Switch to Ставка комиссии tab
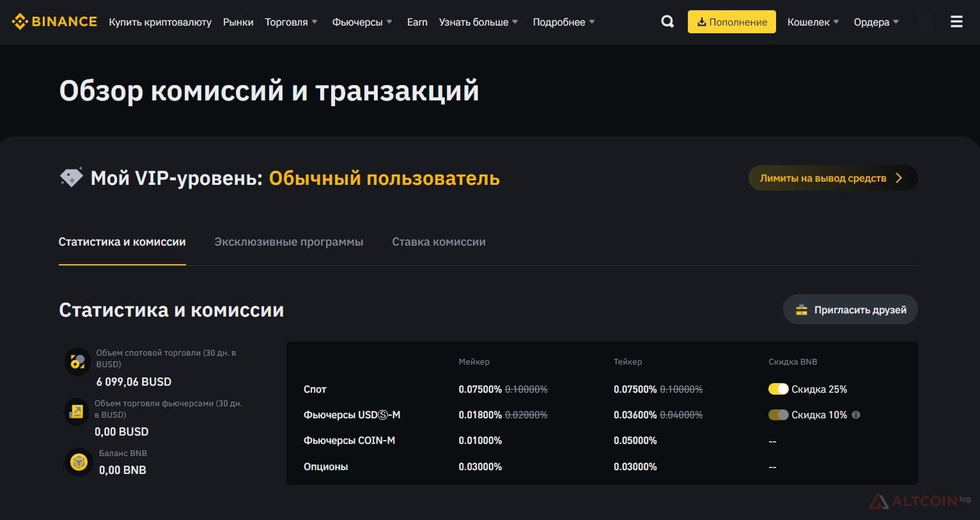Viewport: 980px width, 520px height. click(439, 242)
